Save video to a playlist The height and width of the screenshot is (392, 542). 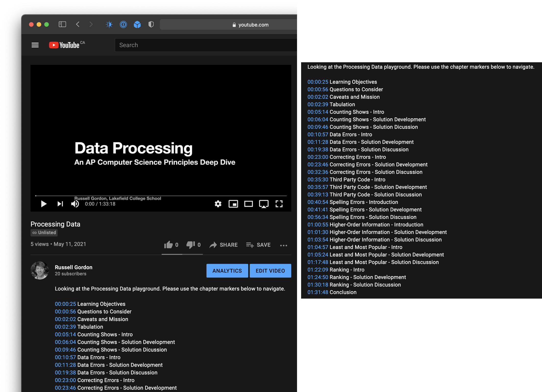258,245
